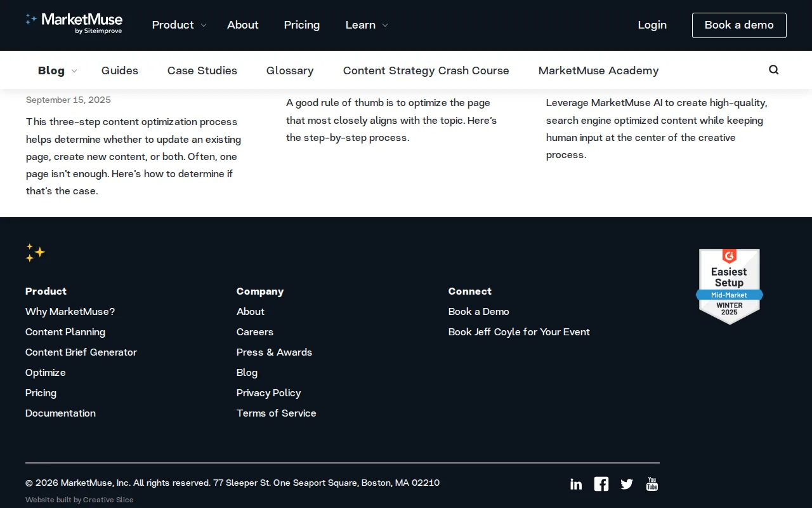Image resolution: width=812 pixels, height=508 pixels.
Task: Open MarketMuse YouTube channel icon
Action: tap(652, 484)
